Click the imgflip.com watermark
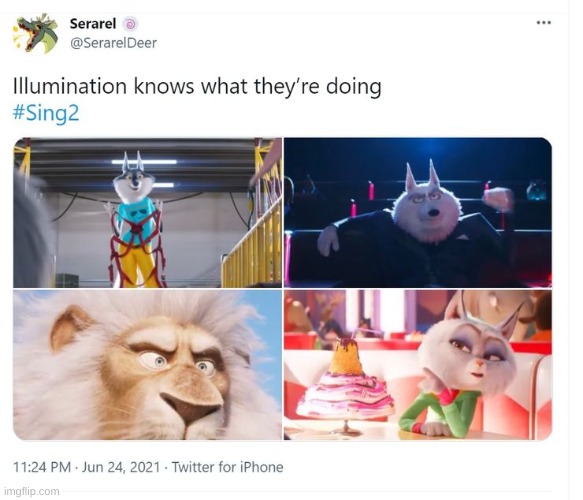 [x=32, y=491]
